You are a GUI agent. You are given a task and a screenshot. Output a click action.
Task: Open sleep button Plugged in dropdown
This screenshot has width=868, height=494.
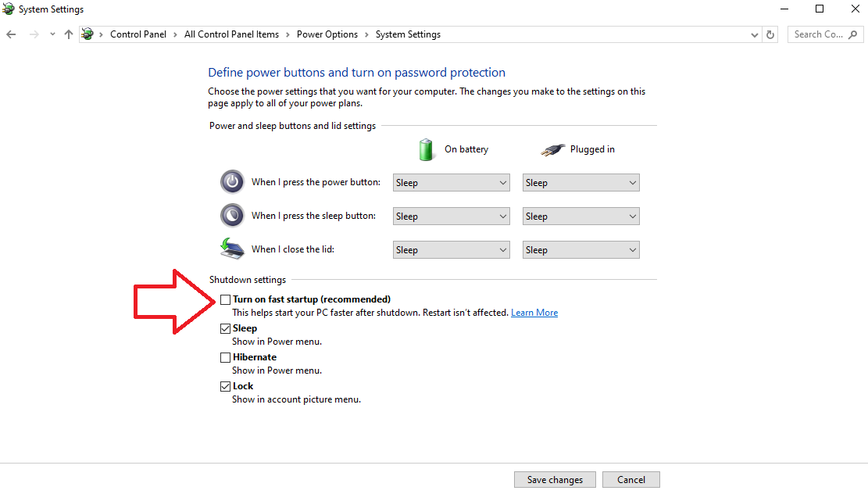(x=580, y=216)
